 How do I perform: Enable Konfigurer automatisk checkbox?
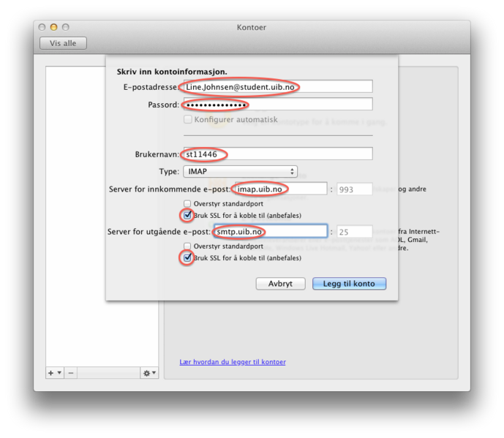pyautogui.click(x=188, y=119)
